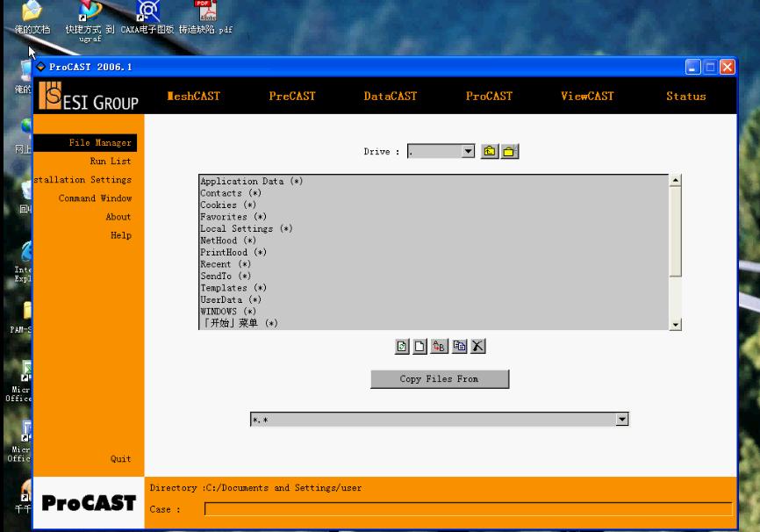
Task: Click the Copy Files From button
Action: [x=440, y=379]
